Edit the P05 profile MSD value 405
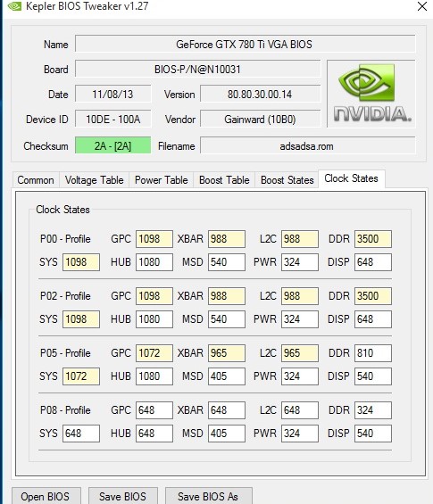The height and width of the screenshot is (504, 433). pos(227,376)
